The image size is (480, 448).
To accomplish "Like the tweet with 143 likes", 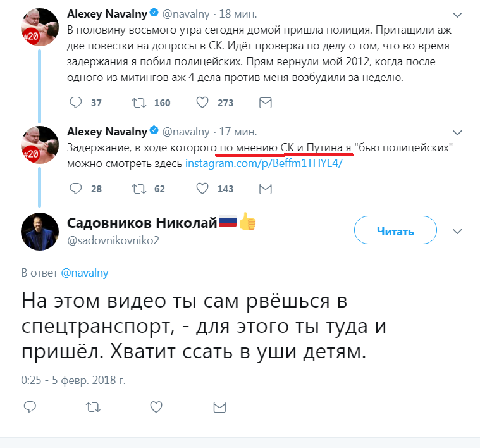I will 203,189.
